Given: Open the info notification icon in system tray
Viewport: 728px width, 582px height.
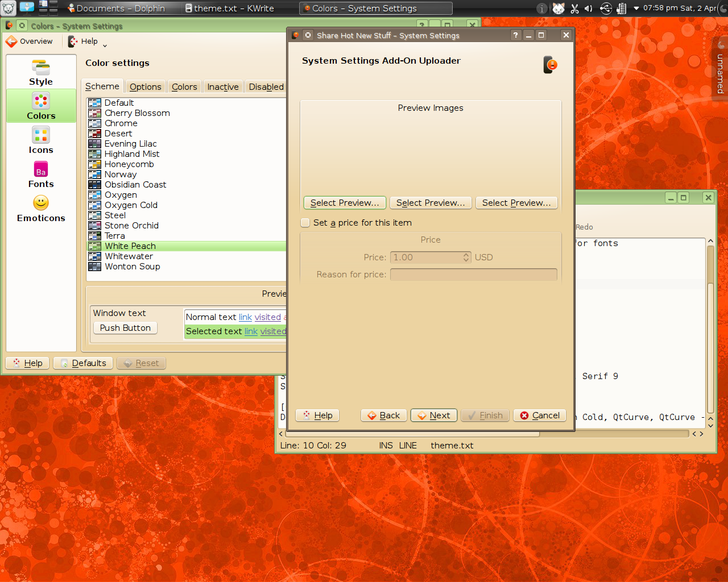Looking at the screenshot, I should (541, 9).
